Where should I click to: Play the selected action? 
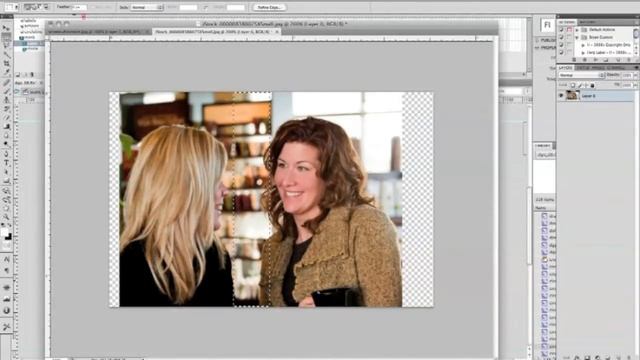595,60
